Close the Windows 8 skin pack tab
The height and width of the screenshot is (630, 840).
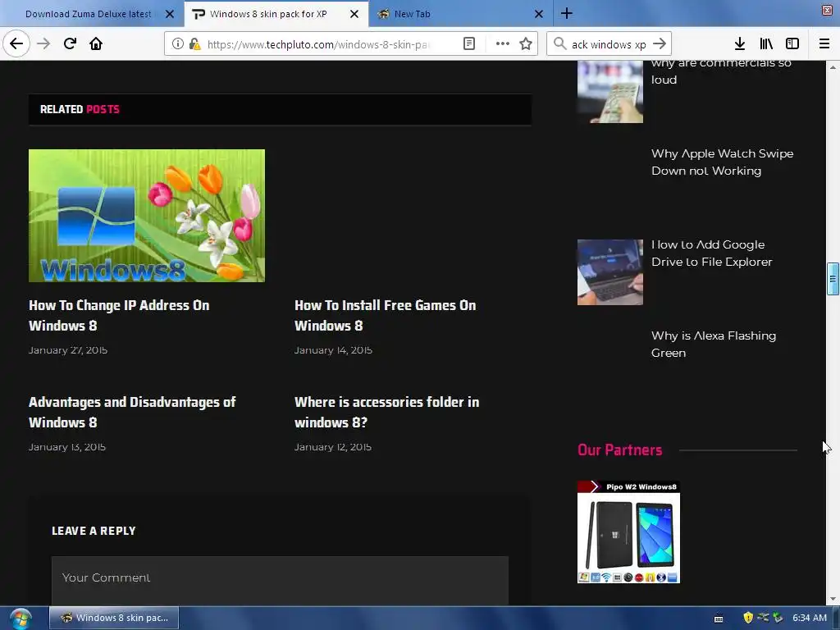pyautogui.click(x=354, y=14)
